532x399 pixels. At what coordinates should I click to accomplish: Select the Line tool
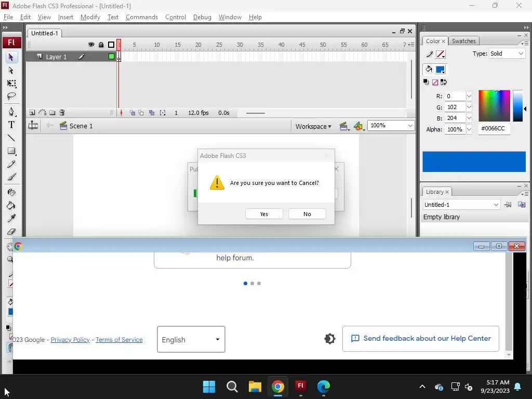coord(11,138)
